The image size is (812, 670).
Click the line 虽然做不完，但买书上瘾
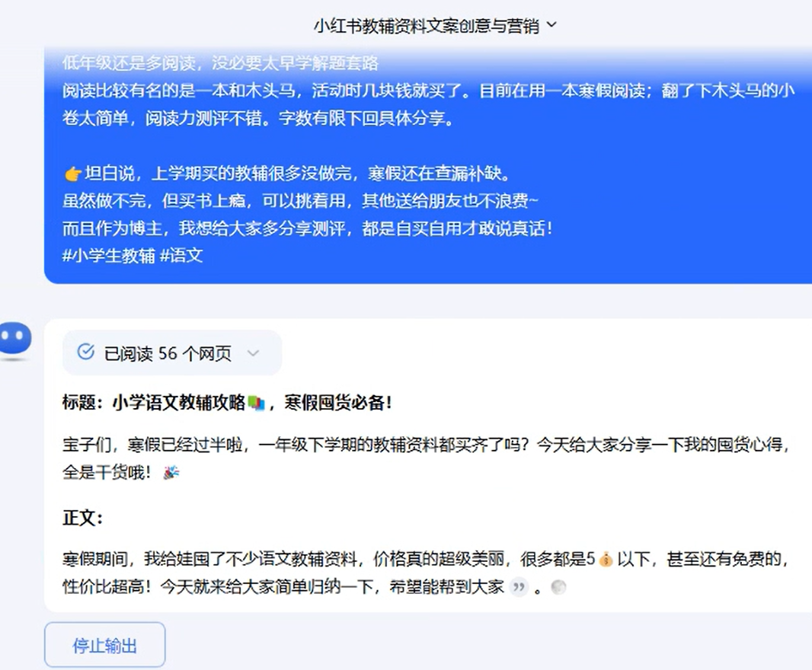pos(300,200)
